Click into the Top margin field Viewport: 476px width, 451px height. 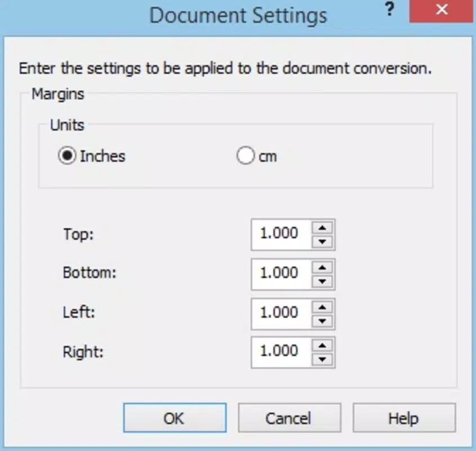[x=282, y=235]
